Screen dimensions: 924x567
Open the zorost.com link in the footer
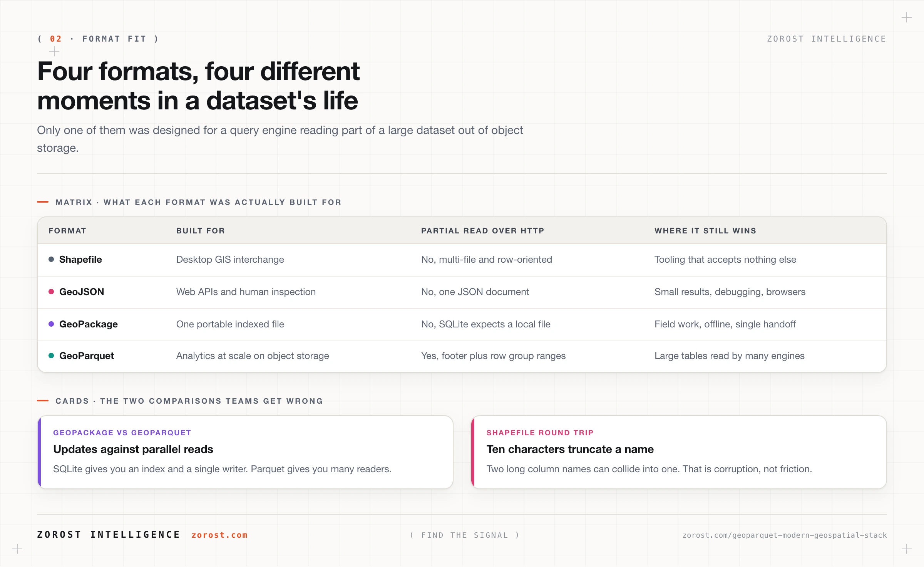pos(219,535)
